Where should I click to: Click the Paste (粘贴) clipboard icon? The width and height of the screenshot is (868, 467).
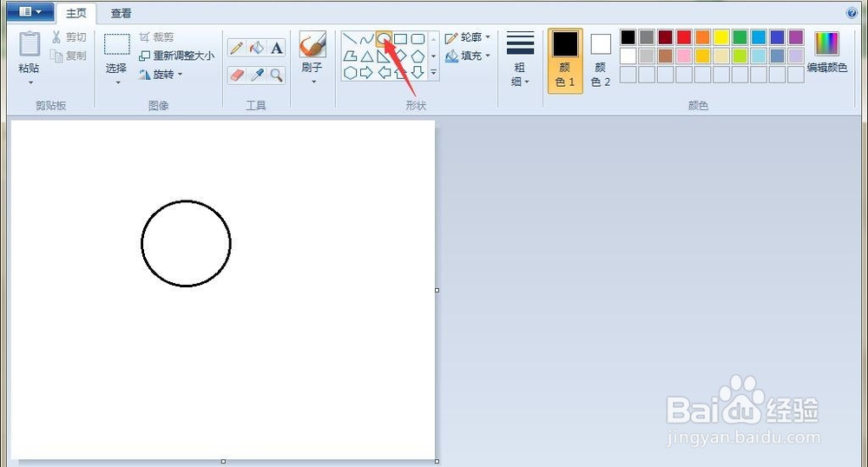coord(30,43)
